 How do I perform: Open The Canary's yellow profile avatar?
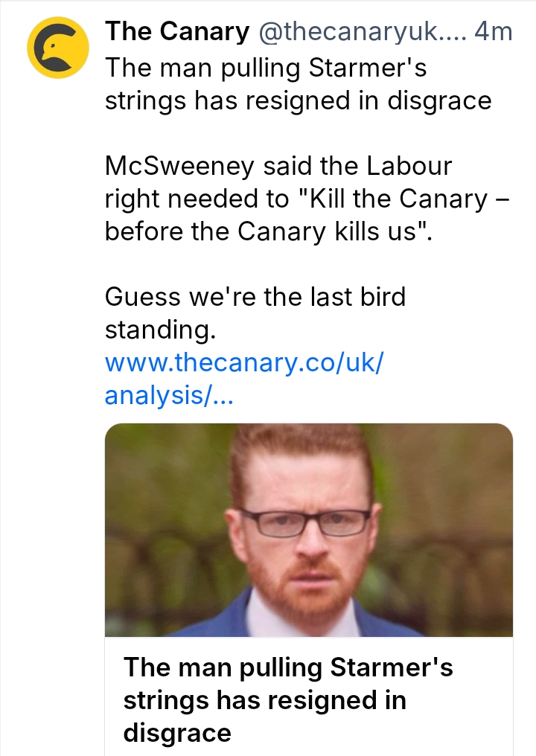point(58,48)
